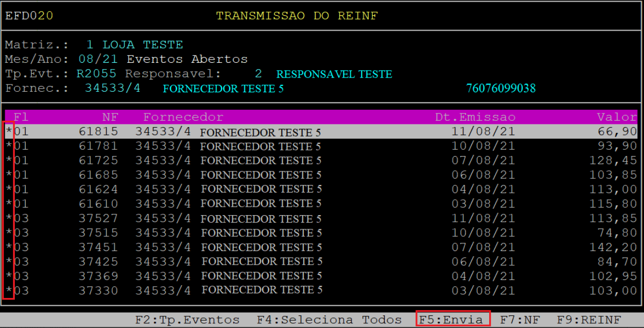644x328 pixels.
Task: Click NF number 61781
Action: (x=98, y=146)
